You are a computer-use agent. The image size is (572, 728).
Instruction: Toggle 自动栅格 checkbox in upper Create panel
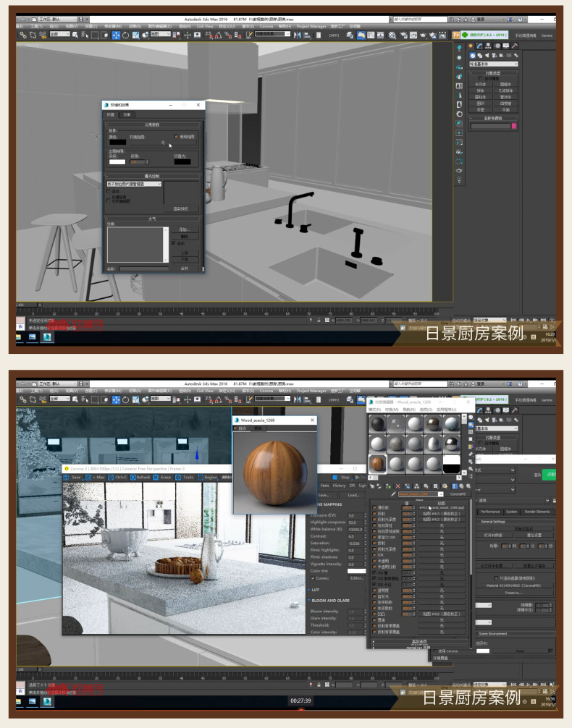coord(481,78)
